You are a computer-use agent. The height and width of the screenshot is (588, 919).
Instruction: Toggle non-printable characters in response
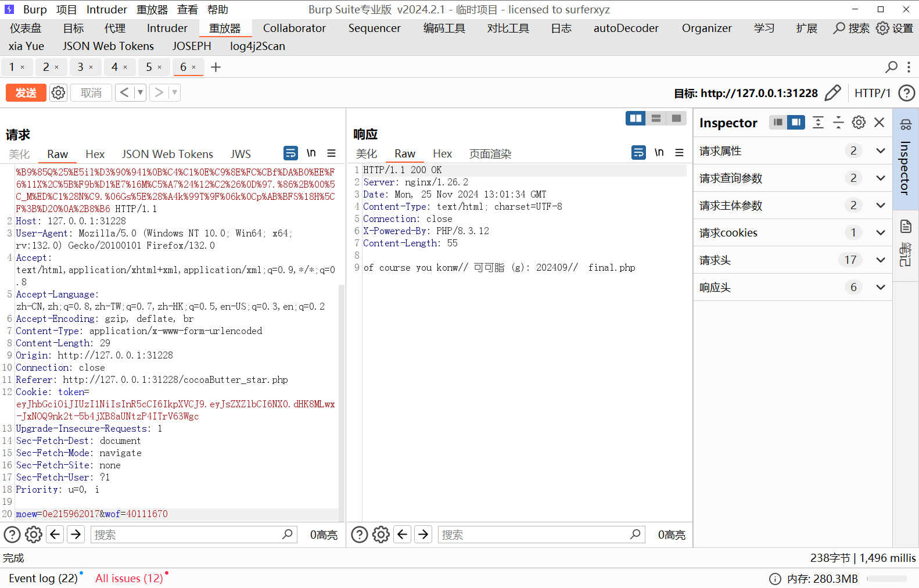[659, 152]
